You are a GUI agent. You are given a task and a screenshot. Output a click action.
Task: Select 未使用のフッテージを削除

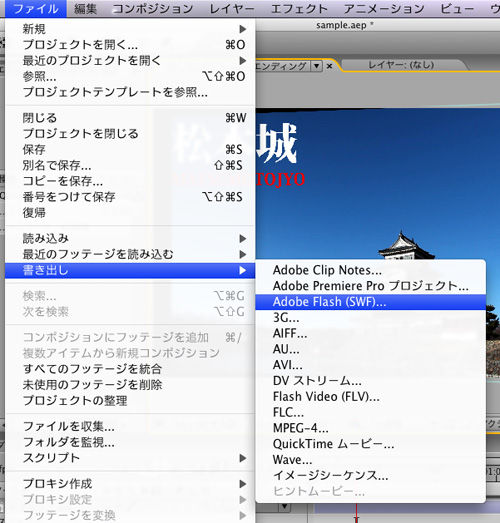point(130,385)
